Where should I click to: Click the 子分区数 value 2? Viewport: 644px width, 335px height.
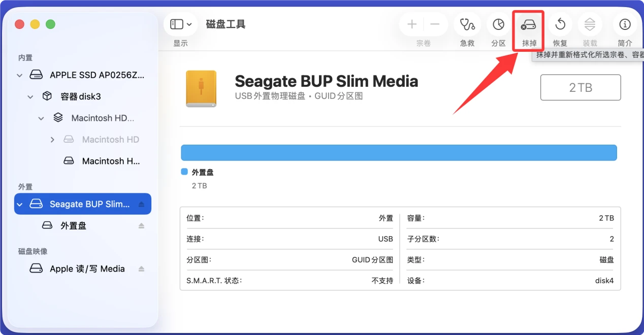coord(612,239)
